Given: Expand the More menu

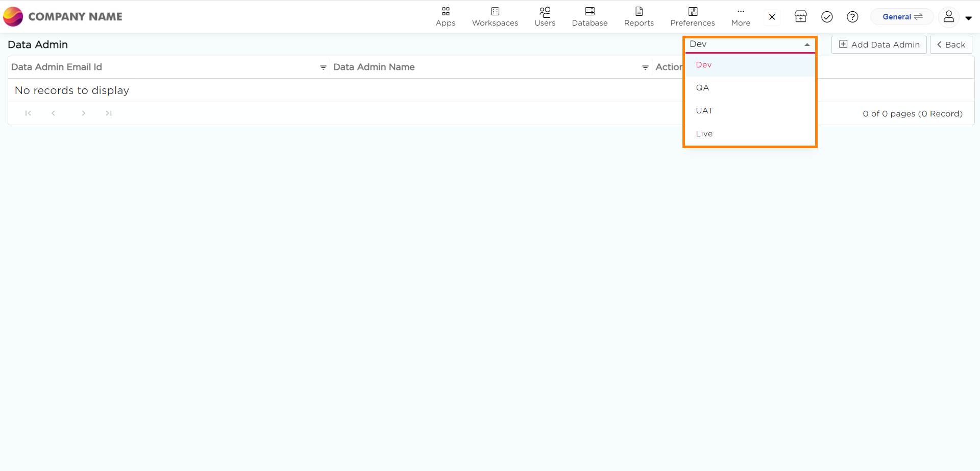Looking at the screenshot, I should [x=741, y=17].
